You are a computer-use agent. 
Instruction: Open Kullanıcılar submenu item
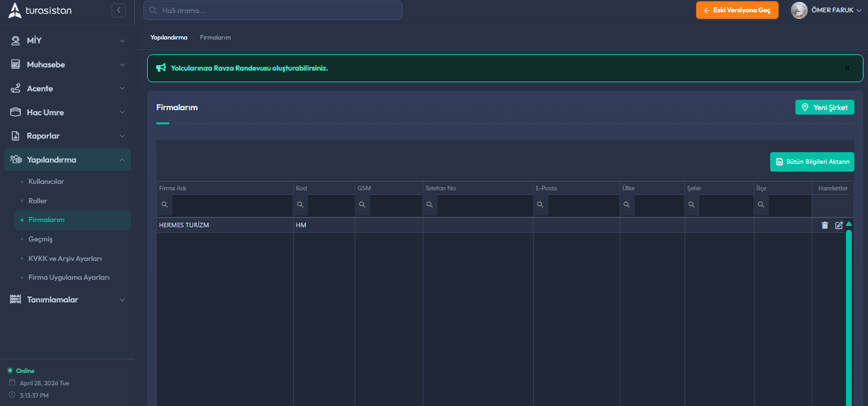click(46, 181)
